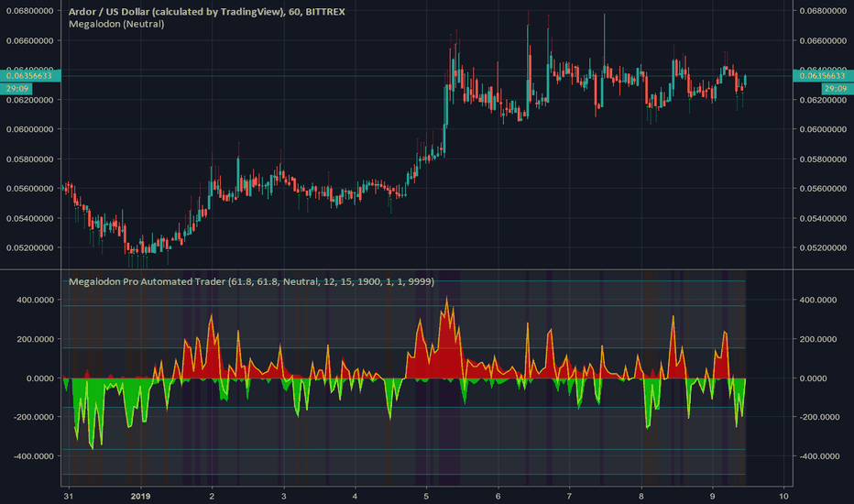Click 200.0000 on the right indicator scale
This screenshot has width=854, height=504.
pos(819,339)
